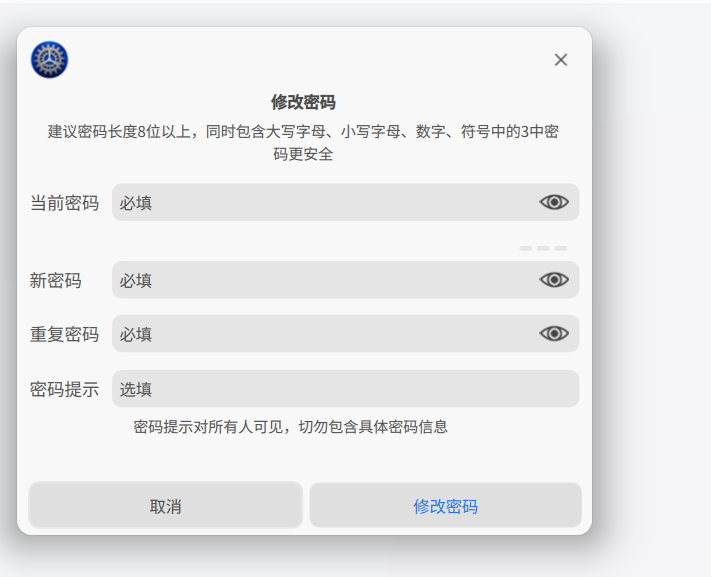Click the 密码提示对所有人可见 notice text
The height and width of the screenshot is (577, 711).
point(291,427)
